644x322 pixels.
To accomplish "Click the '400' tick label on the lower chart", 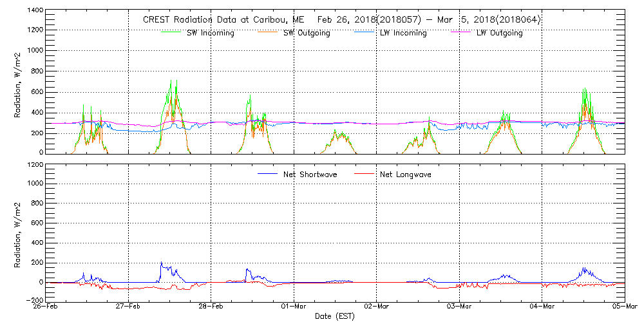I will pos(36,243).
